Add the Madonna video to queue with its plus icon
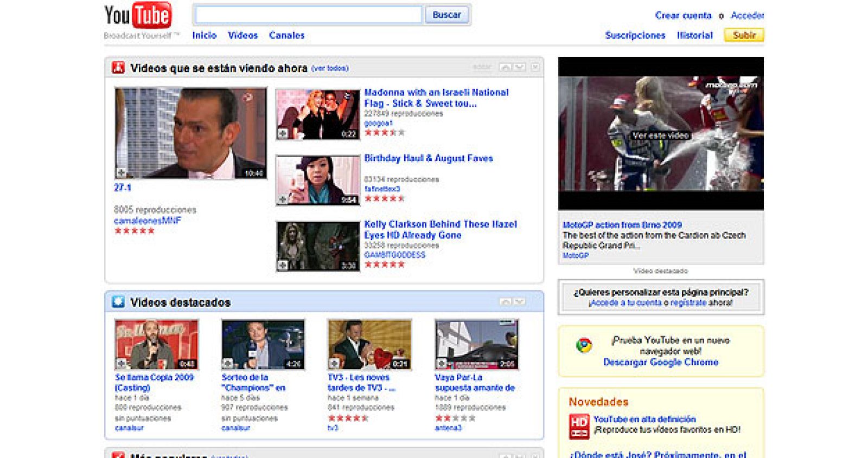Viewport: 868px width, 458px height. click(283, 133)
